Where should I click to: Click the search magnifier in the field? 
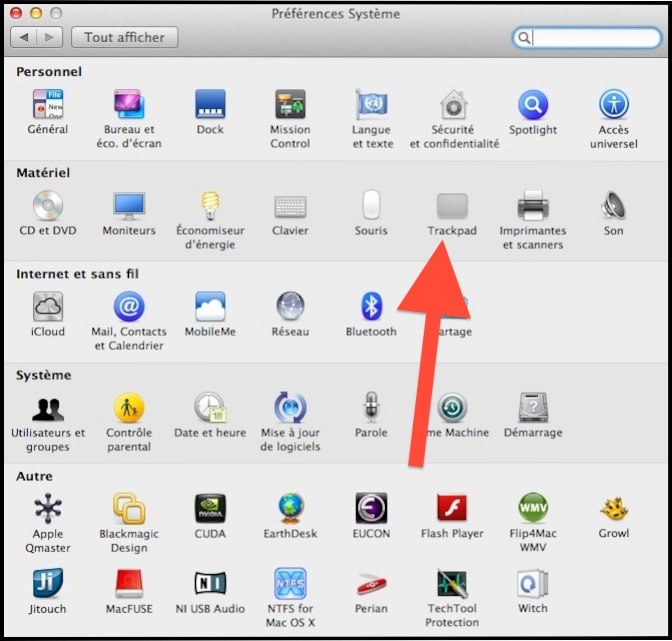(x=523, y=38)
